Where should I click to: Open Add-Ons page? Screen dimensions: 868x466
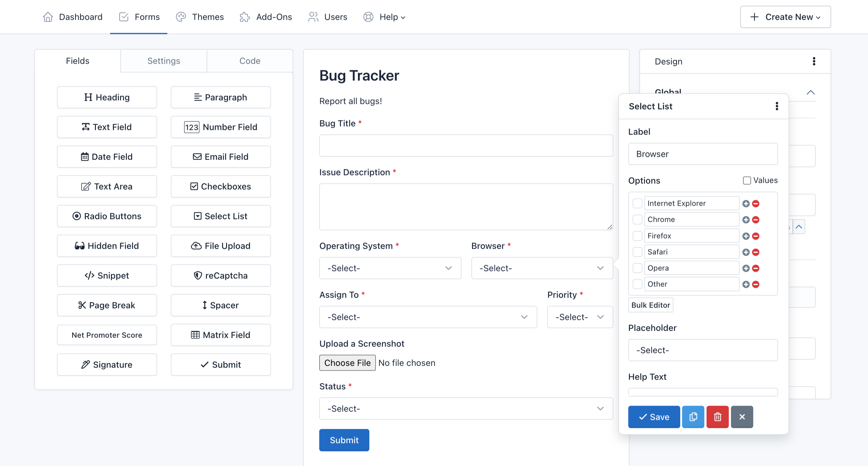pyautogui.click(x=266, y=17)
